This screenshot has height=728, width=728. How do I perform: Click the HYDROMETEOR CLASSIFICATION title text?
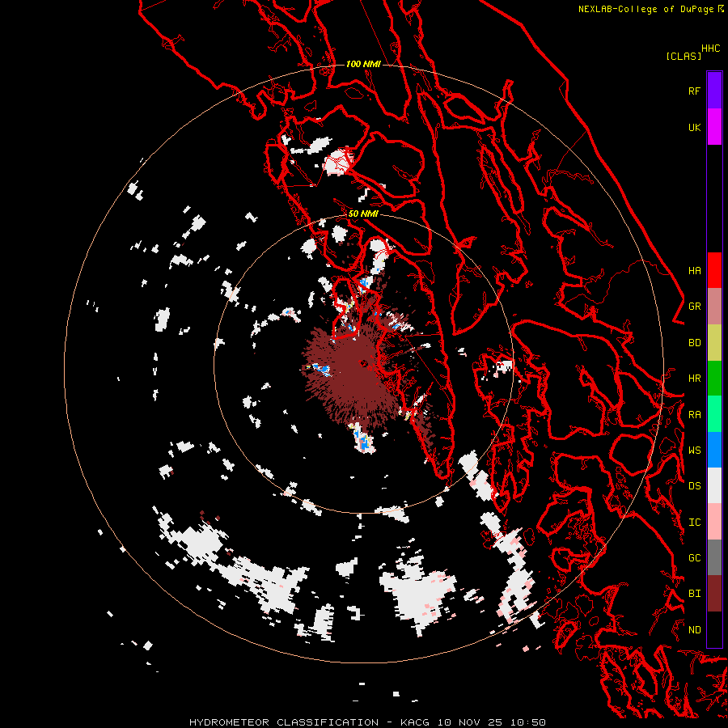(x=284, y=722)
